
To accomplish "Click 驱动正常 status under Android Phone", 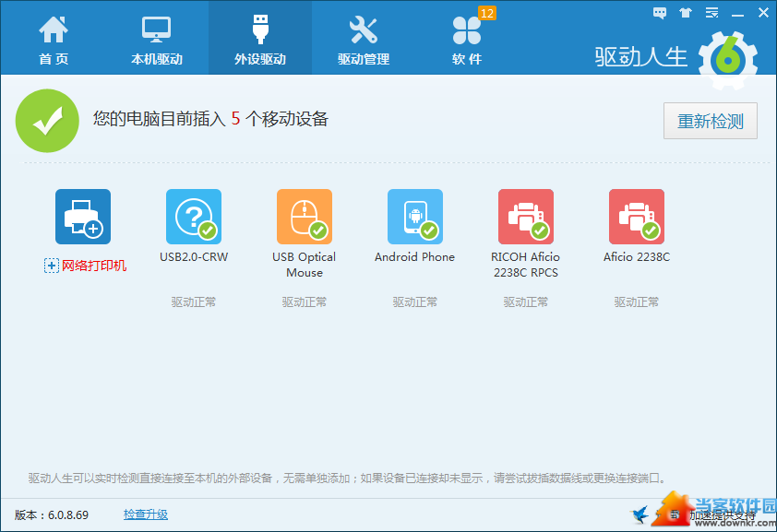I will (x=415, y=301).
